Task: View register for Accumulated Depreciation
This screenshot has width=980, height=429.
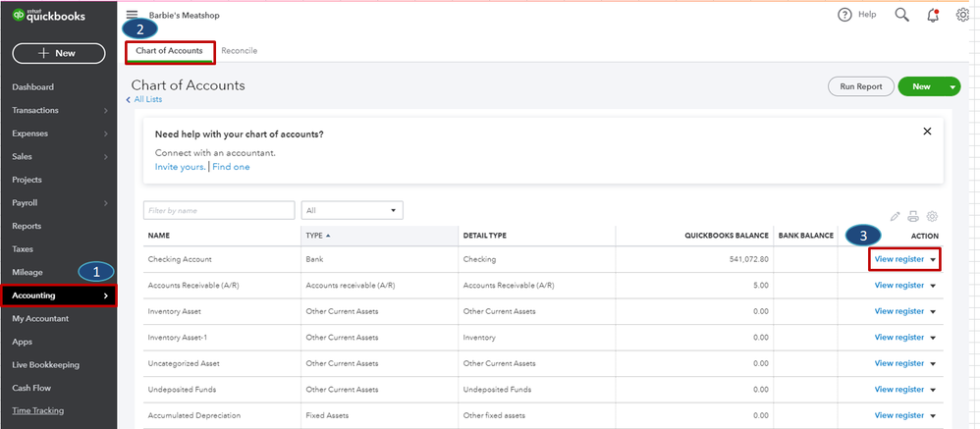Action: tap(898, 415)
